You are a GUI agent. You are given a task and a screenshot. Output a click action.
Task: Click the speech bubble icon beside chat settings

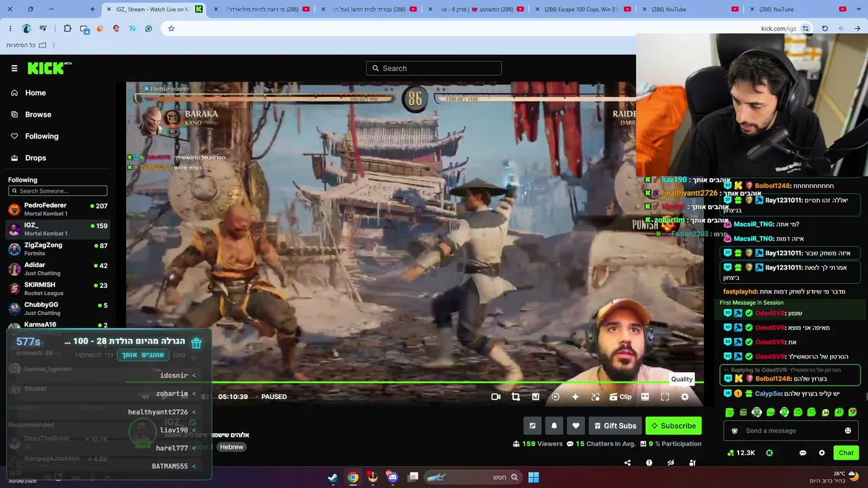[803, 453]
